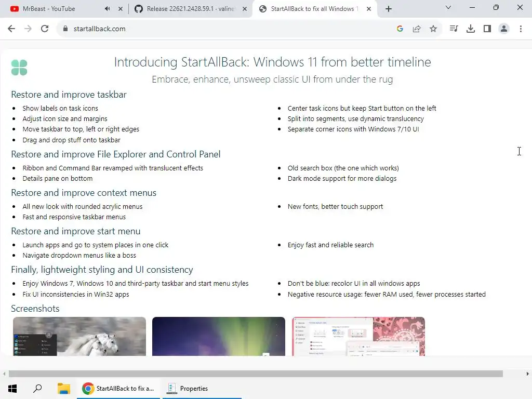Open the media controls icon
Viewport: 532px width, 399px height.
454,29
